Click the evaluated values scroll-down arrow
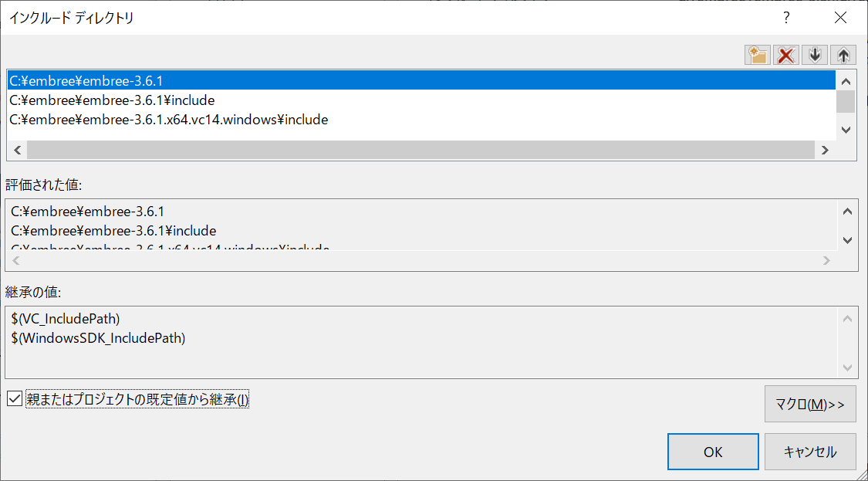Viewport: 868px width, 481px height. [x=847, y=240]
